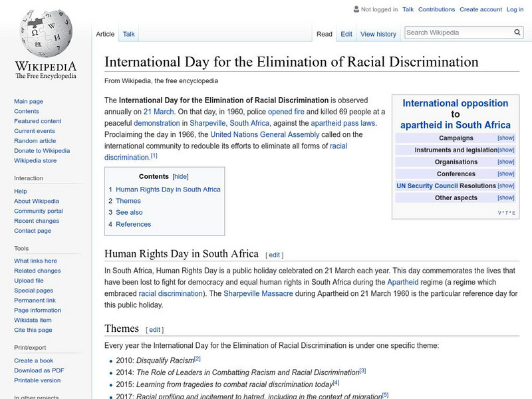Show the Conferences list
532x399 pixels.
pyautogui.click(x=505, y=174)
